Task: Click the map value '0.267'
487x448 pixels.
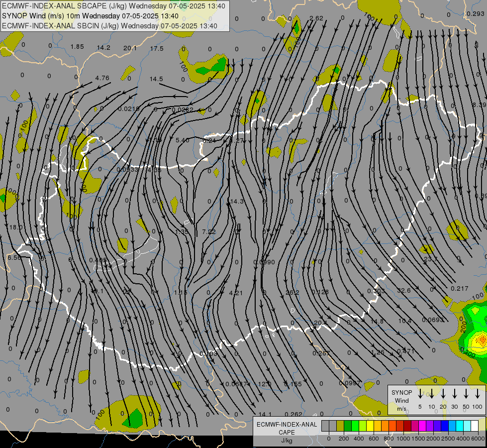Action: click(321, 353)
